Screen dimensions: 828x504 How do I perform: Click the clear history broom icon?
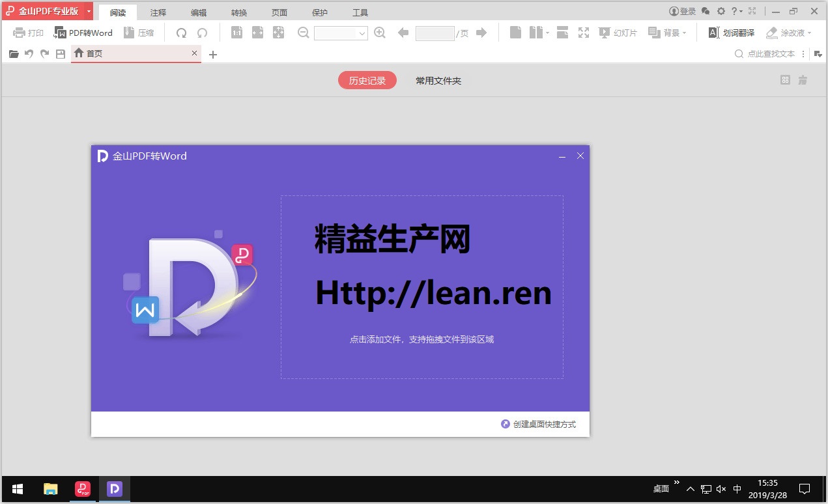coord(803,80)
